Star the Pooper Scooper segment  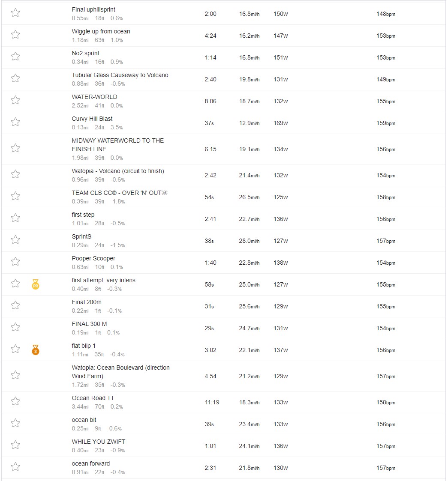[15, 262]
